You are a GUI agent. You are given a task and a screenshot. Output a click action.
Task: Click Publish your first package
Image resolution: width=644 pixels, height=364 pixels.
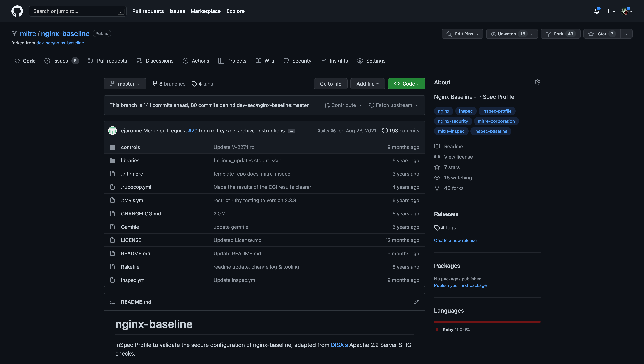(x=460, y=285)
